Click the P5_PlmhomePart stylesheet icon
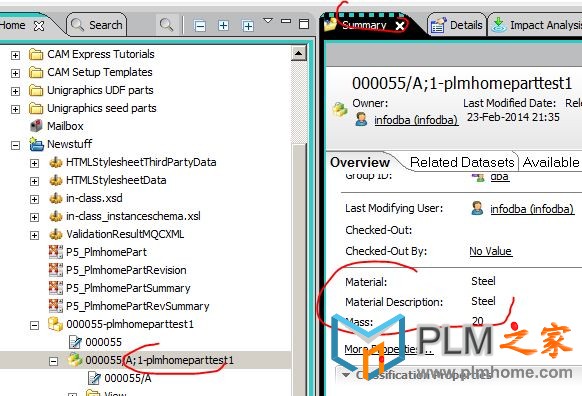582x396 pixels. tap(56, 252)
